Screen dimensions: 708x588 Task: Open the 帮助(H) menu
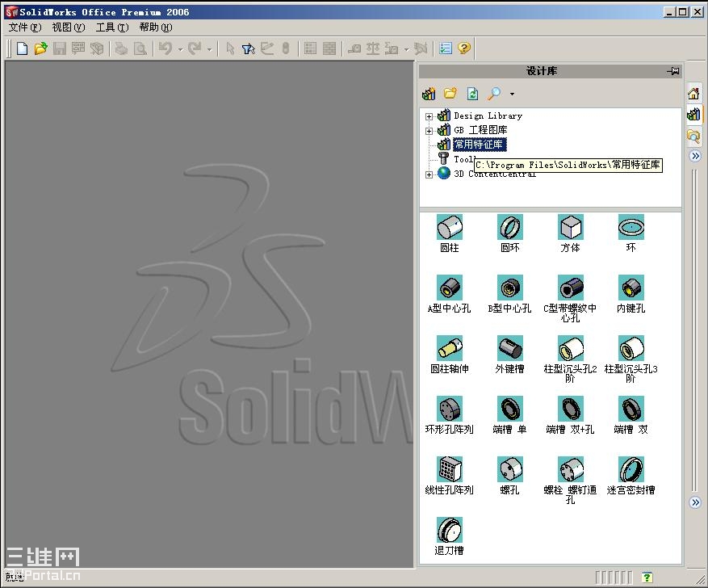(156, 27)
